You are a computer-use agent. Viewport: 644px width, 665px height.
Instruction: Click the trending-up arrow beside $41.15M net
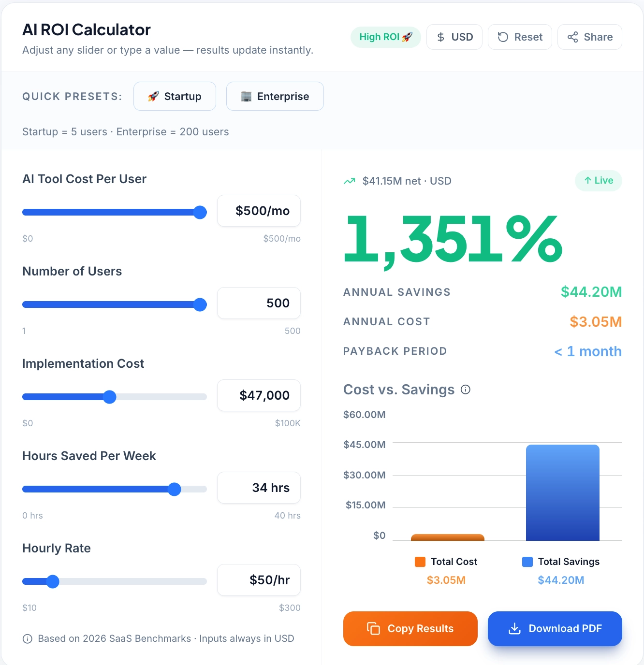(x=349, y=181)
